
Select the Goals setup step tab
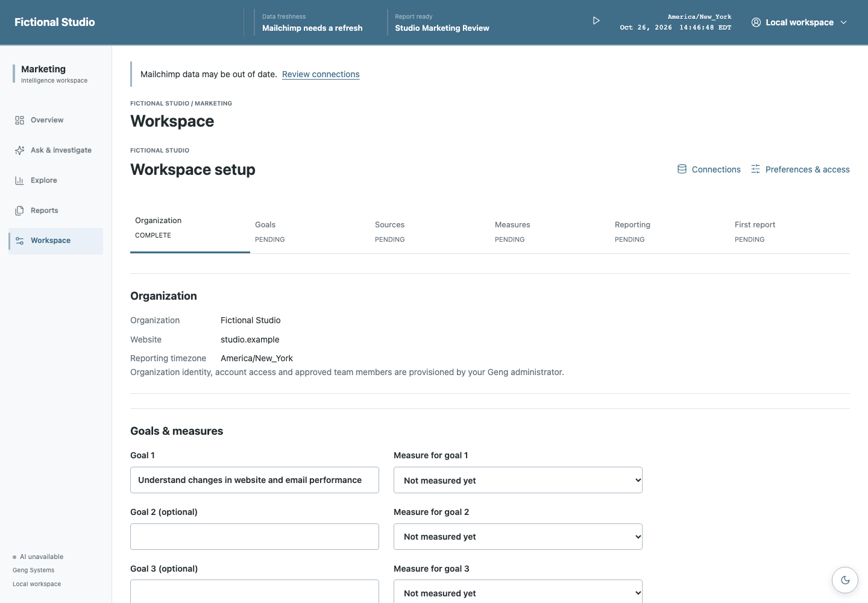coord(310,232)
